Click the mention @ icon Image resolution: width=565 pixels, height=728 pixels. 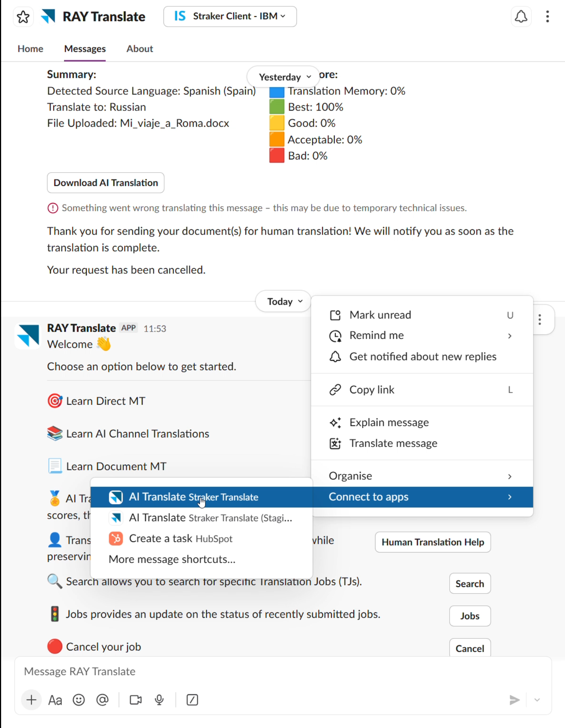point(102,700)
